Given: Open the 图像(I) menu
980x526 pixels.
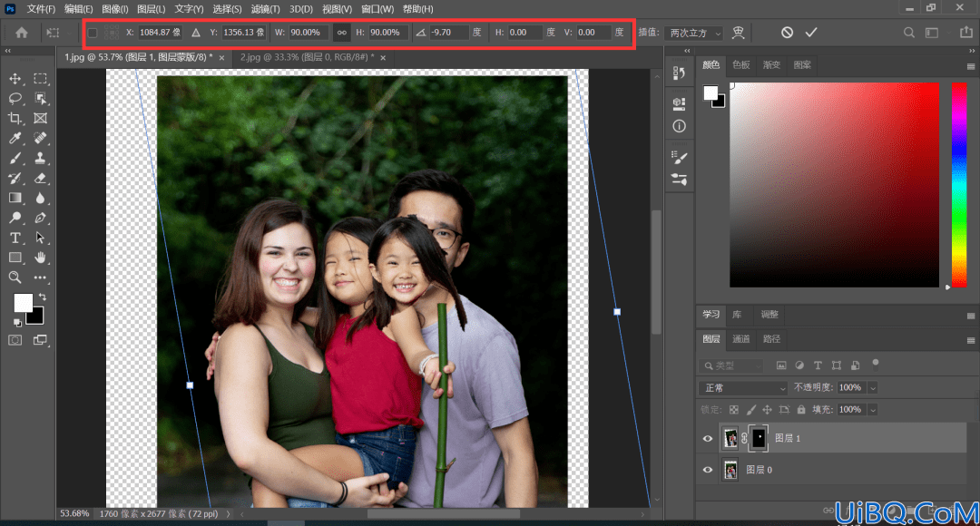Looking at the screenshot, I should click(115, 9).
